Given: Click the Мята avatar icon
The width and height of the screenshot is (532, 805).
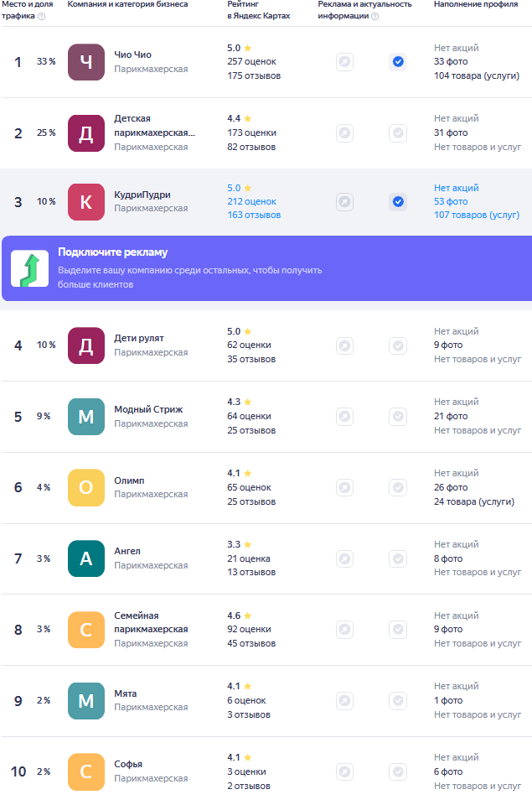Looking at the screenshot, I should click(86, 701).
